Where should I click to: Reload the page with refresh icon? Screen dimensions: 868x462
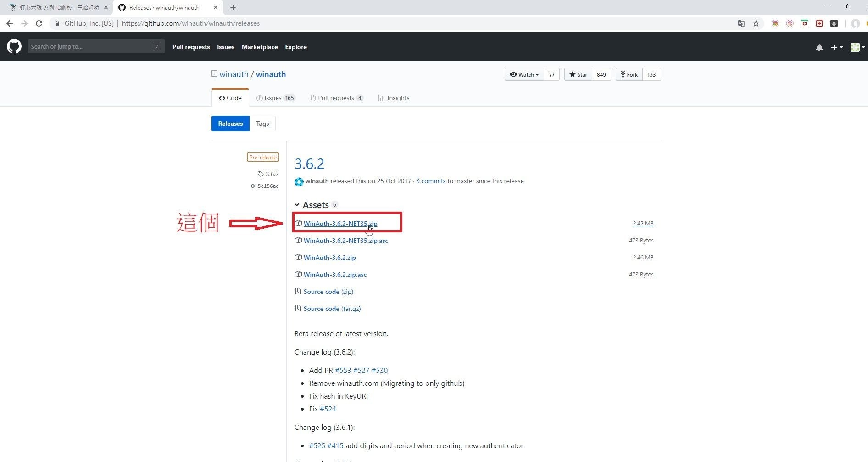pos(39,23)
